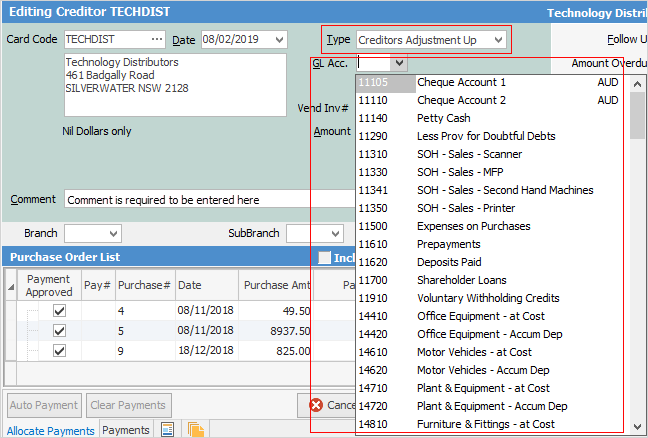The width and height of the screenshot is (648, 438).
Task: Uncheck Payment Approved for purchase 5
Action: pyautogui.click(x=59, y=331)
